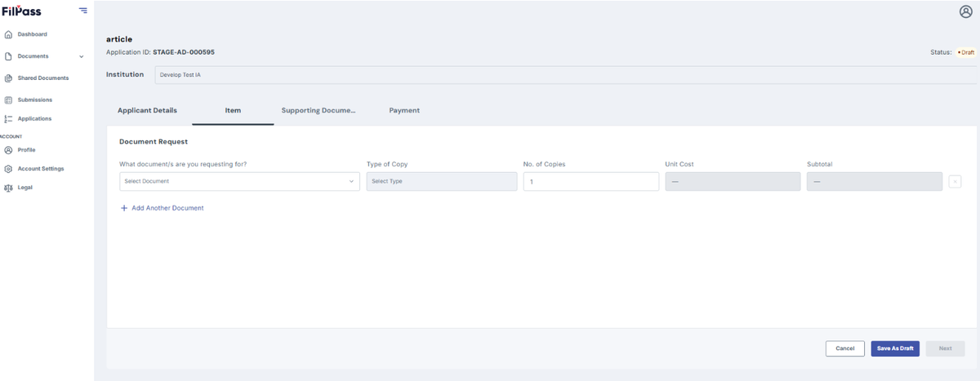980x381 pixels.
Task: Click the Unit Cost field
Action: (x=733, y=181)
